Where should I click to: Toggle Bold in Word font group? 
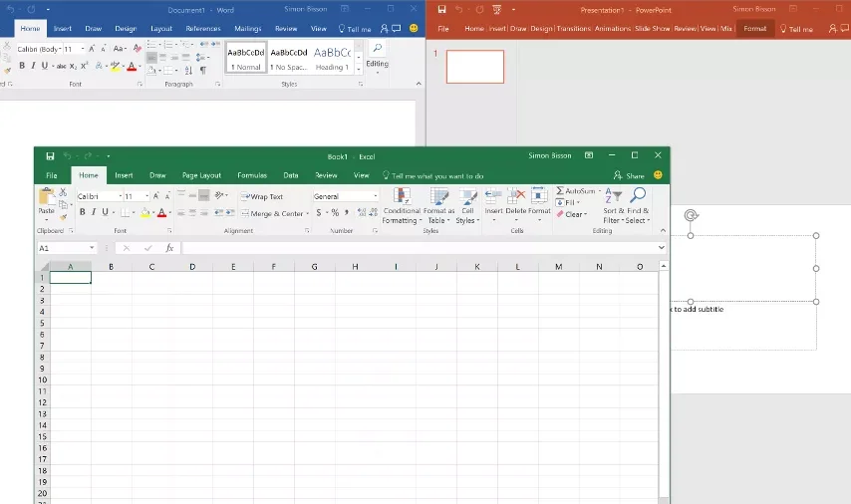[x=22, y=66]
